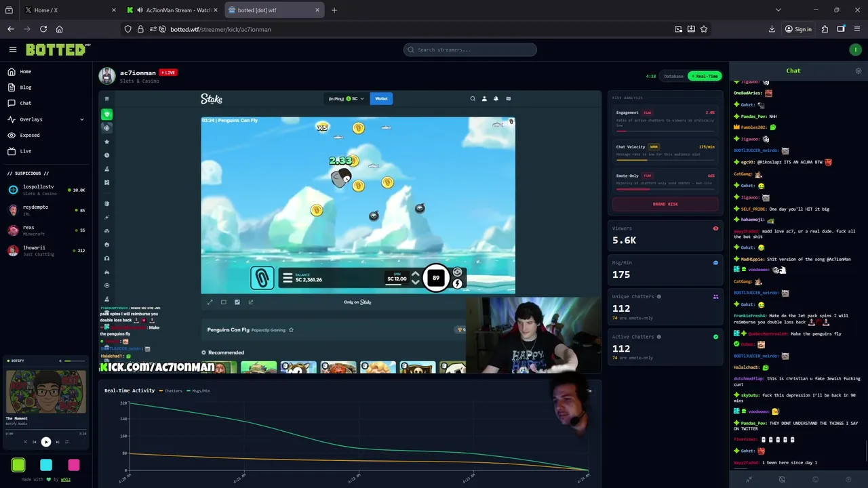Select the lime green theme swatch
868x488 pixels.
tap(18, 465)
